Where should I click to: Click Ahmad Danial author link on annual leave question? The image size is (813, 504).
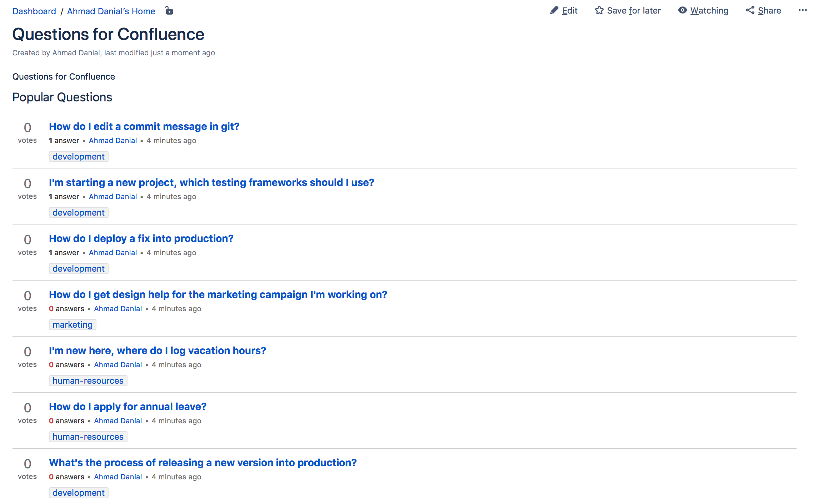[x=118, y=421]
